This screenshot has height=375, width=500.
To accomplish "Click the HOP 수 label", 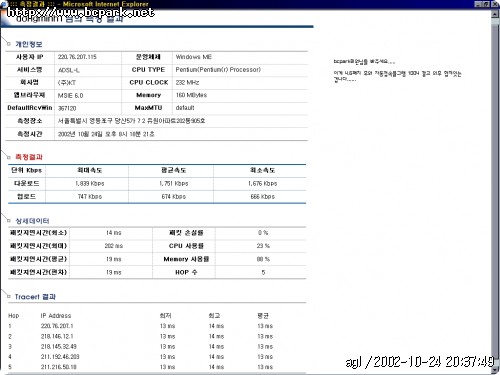I will (186, 272).
